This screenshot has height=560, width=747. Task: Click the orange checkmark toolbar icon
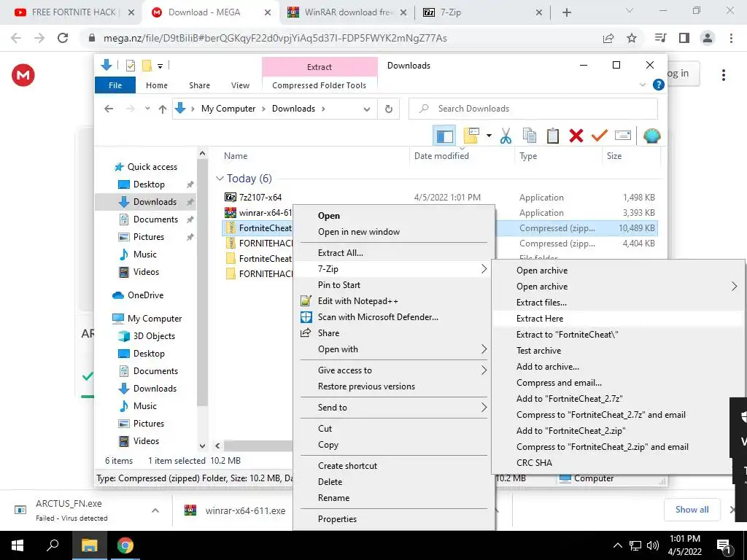click(x=600, y=136)
